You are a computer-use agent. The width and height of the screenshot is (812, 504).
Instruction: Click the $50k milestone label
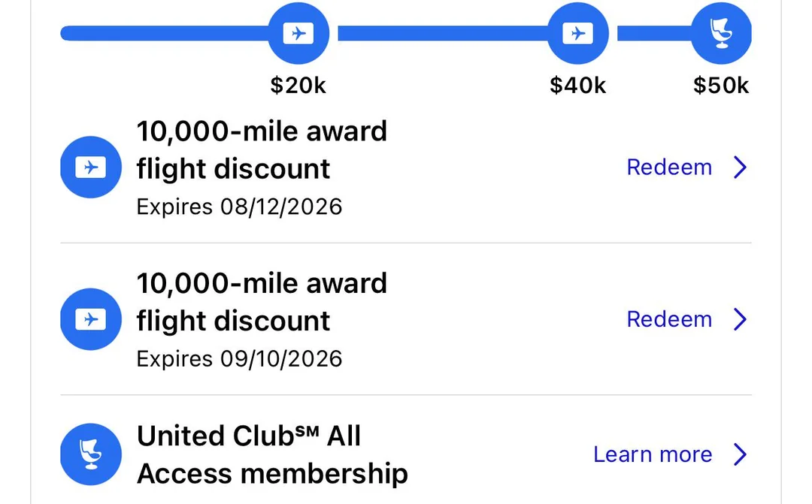click(x=721, y=86)
